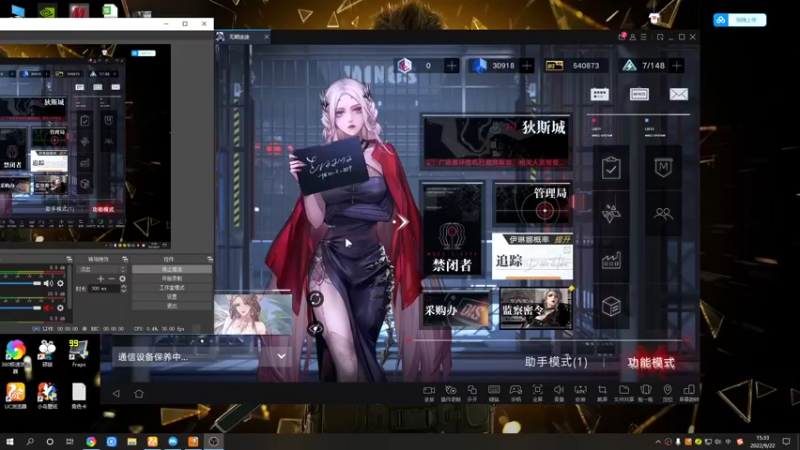Add currency via plus next to 0

pos(451,66)
